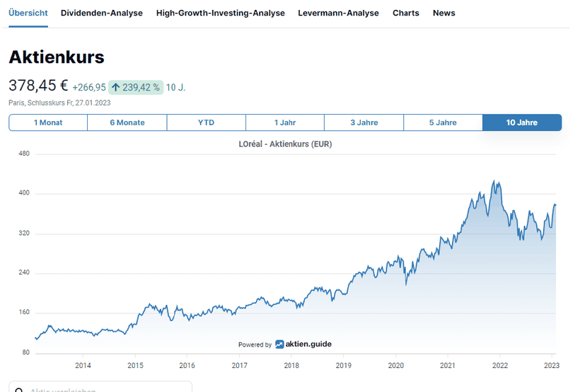Click the 400 y-axis label
The height and width of the screenshot is (392, 580).
[x=24, y=193]
